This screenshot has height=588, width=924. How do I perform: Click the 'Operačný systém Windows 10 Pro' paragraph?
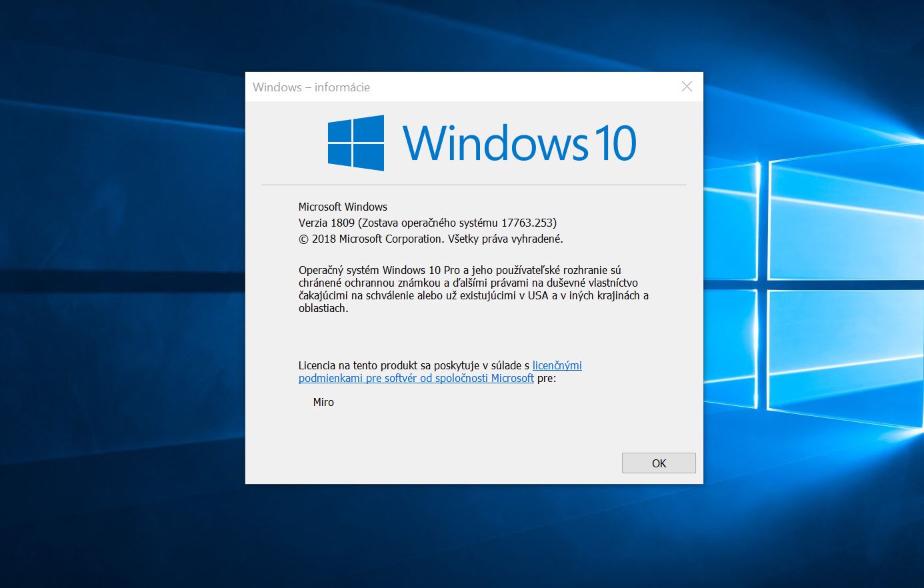(x=473, y=289)
